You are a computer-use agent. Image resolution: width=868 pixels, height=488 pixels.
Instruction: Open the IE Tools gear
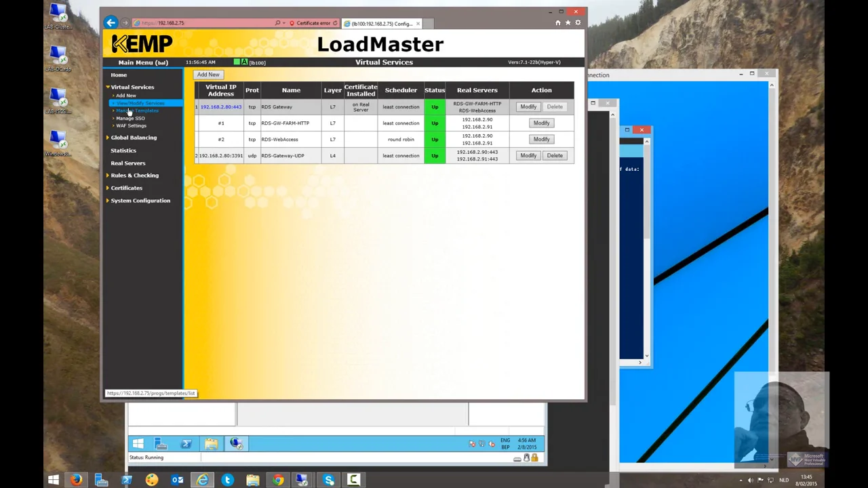[578, 23]
